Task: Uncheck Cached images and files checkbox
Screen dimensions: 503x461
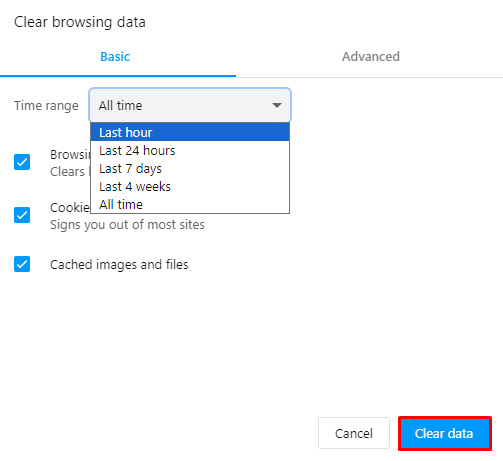Action: [22, 264]
